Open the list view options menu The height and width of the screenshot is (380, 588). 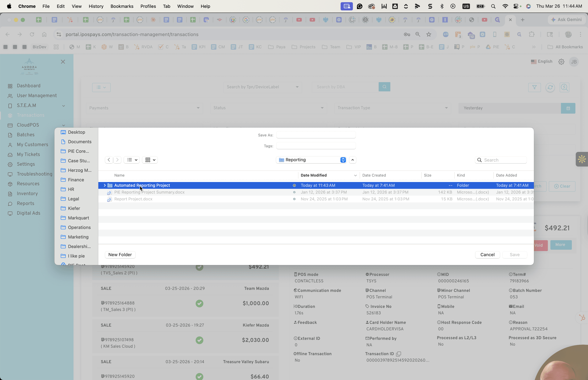point(132,160)
